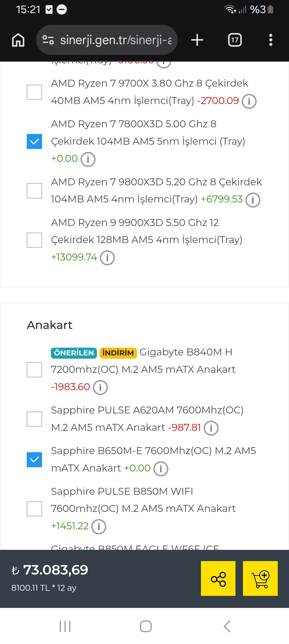This screenshot has height=644, width=289.
Task: Select the Ryzen 7 9800X3D checkbox
Action: [x=34, y=191]
